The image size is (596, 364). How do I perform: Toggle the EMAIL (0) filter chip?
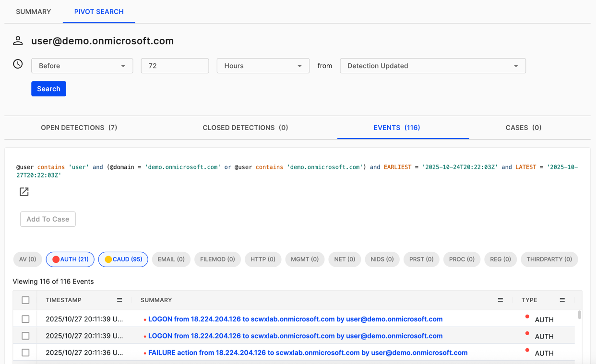[x=171, y=259]
